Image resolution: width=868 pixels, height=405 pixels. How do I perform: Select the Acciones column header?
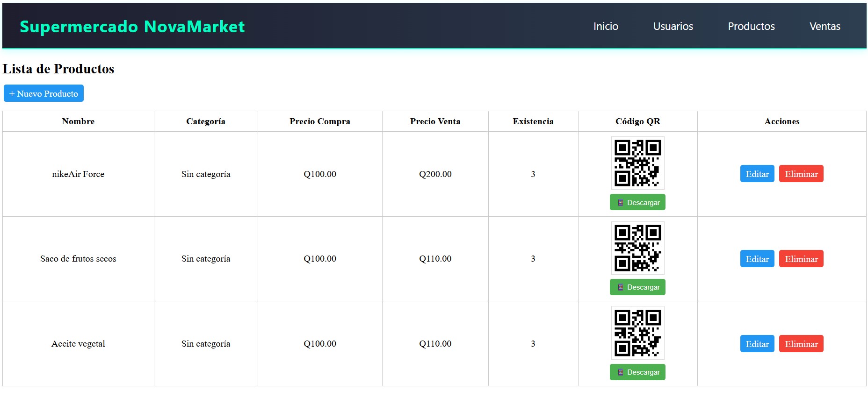point(782,121)
